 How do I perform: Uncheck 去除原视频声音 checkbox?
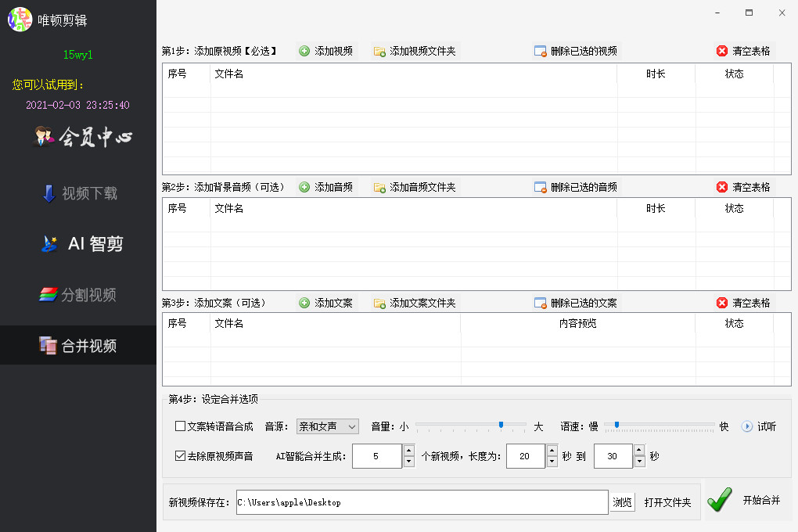click(180, 455)
